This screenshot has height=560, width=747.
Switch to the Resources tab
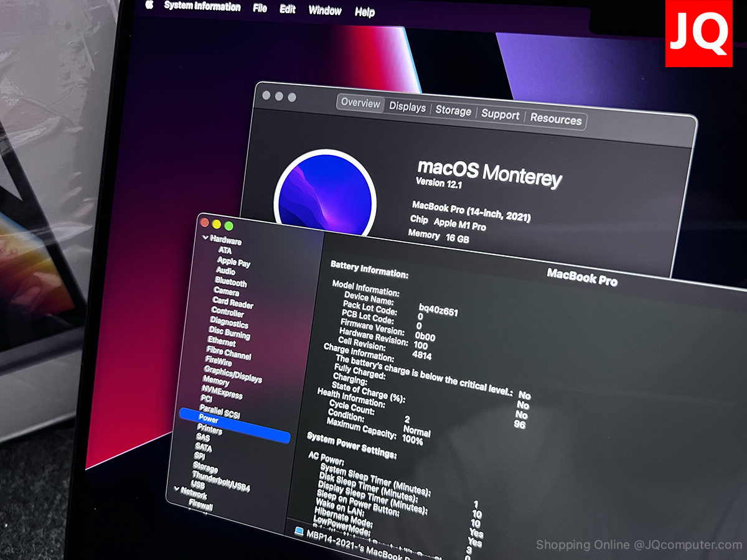coord(556,119)
